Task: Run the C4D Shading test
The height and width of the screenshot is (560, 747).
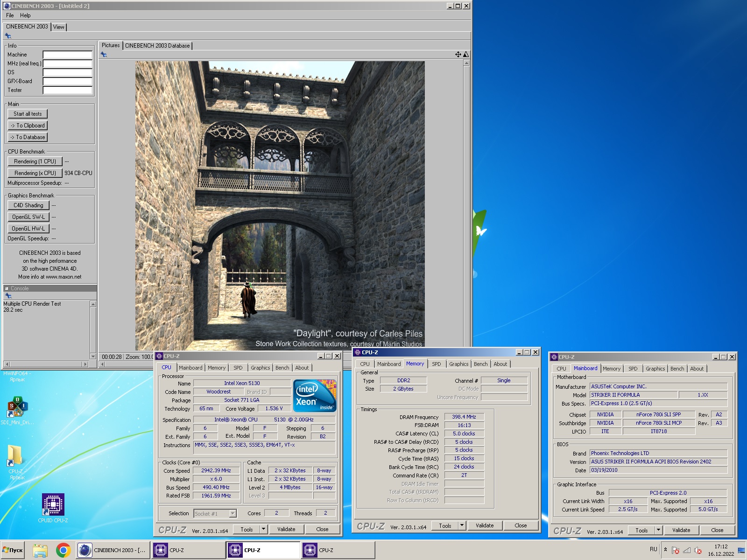Action: pos(28,205)
